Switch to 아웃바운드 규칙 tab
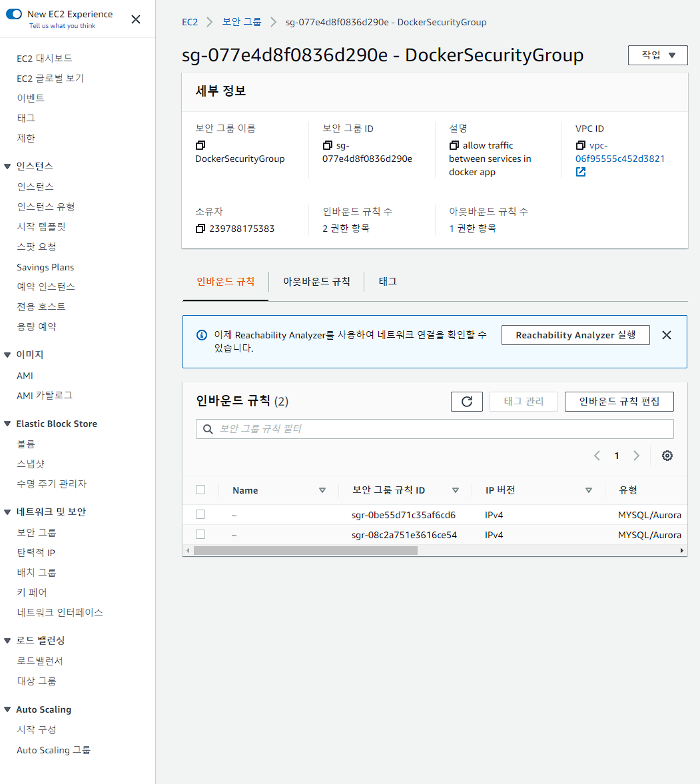This screenshot has height=784, width=700. click(316, 282)
